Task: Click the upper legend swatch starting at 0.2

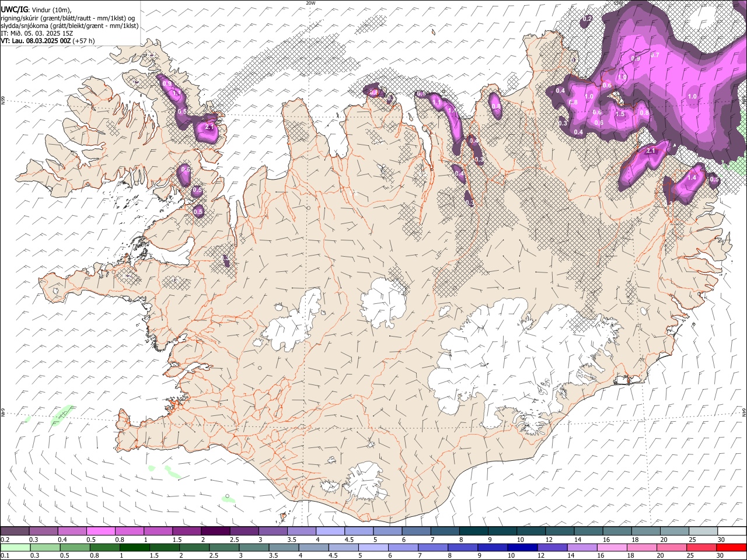Action: [15, 531]
